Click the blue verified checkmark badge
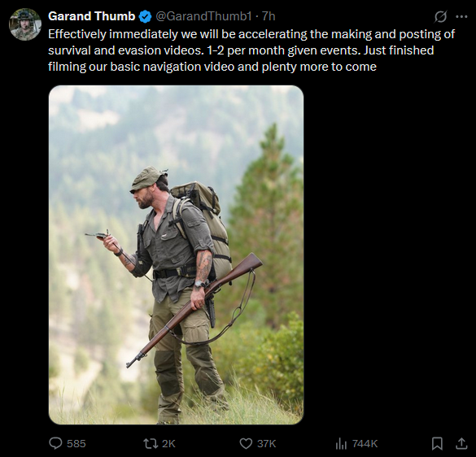This screenshot has width=476, height=457. 145,16
